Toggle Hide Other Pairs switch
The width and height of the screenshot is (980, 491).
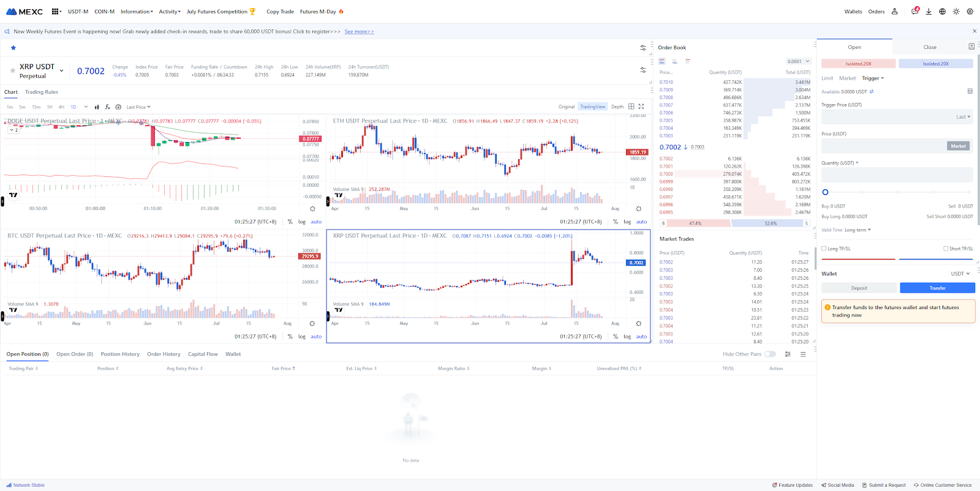pyautogui.click(x=770, y=354)
